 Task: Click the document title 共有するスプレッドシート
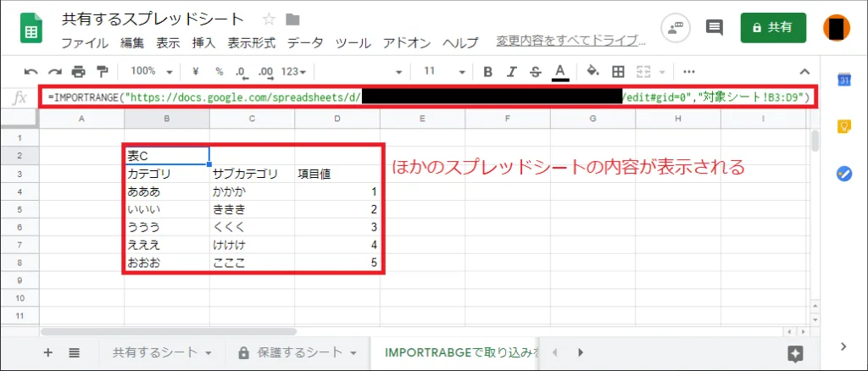tap(153, 19)
